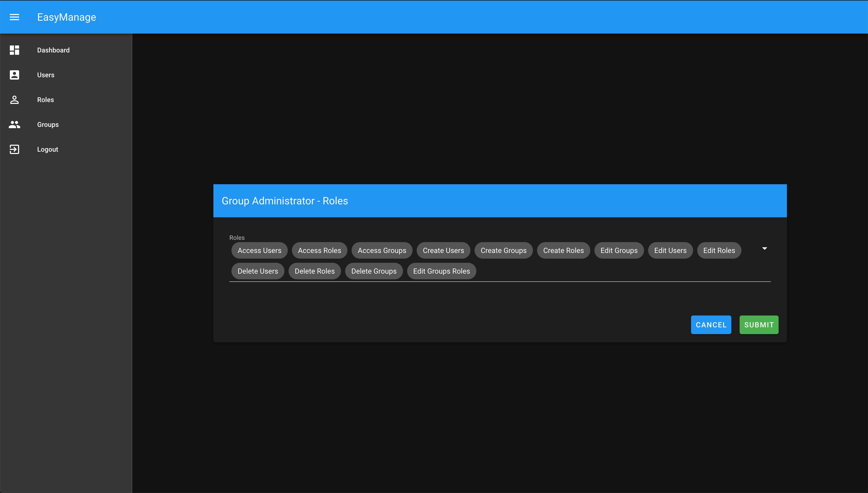Go to Groups in sidebar

click(48, 125)
